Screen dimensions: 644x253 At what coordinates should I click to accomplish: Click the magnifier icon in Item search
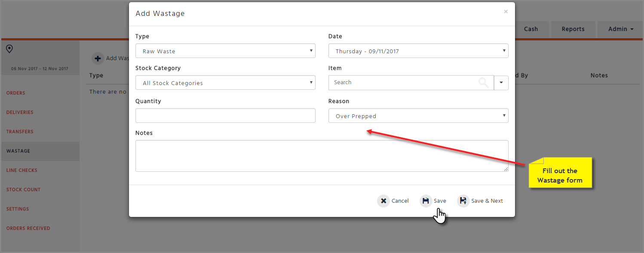pyautogui.click(x=484, y=82)
